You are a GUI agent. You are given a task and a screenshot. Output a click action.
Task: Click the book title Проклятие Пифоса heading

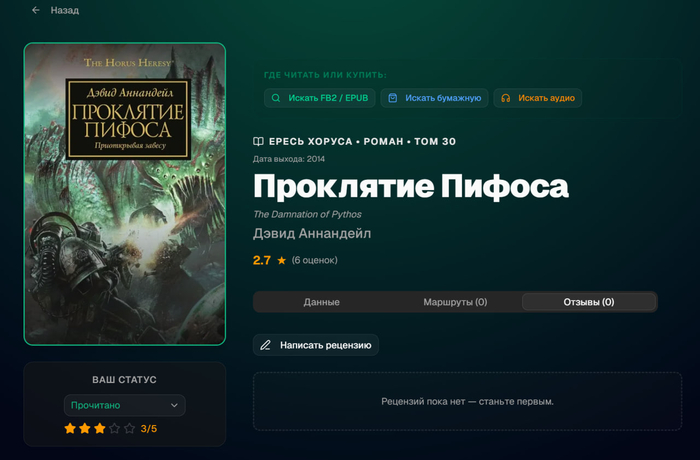[411, 186]
